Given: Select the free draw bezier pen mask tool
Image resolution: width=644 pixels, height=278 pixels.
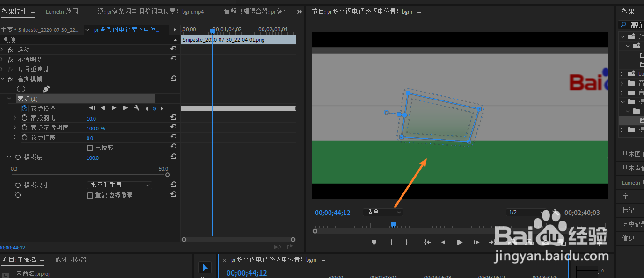Looking at the screenshot, I should (46, 89).
